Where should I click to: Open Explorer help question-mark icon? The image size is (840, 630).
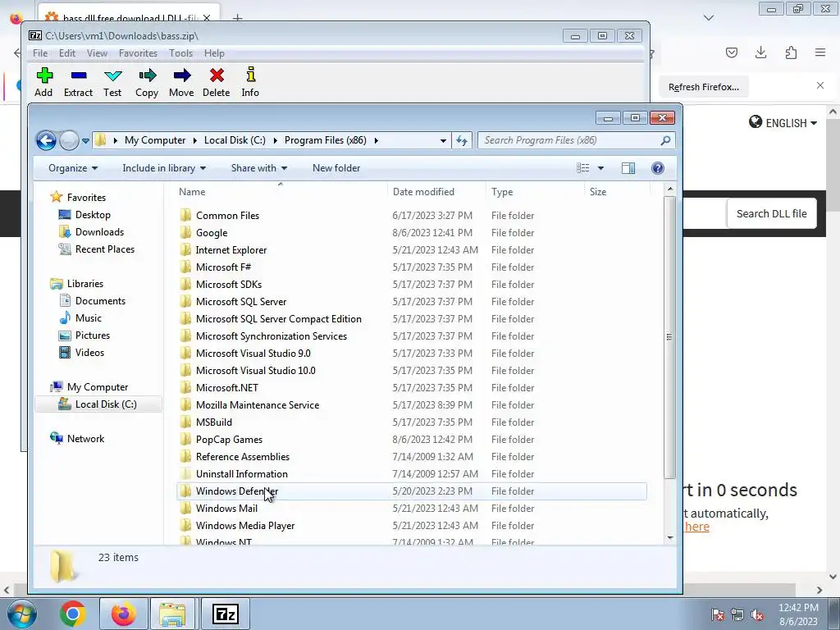pyautogui.click(x=657, y=168)
